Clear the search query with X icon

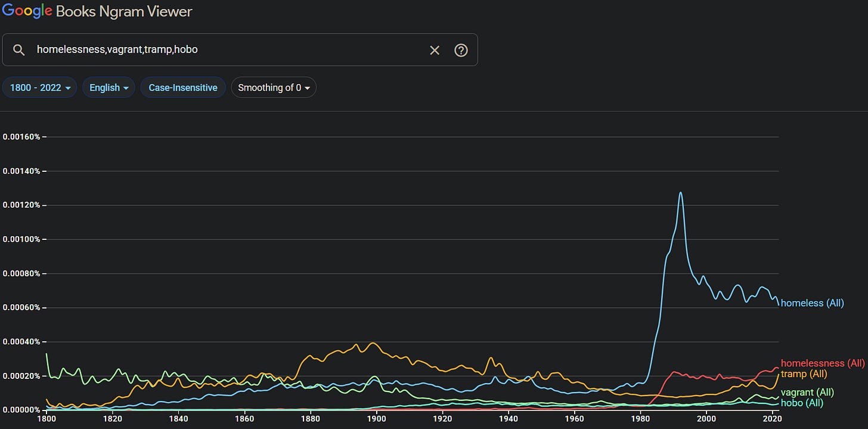435,50
